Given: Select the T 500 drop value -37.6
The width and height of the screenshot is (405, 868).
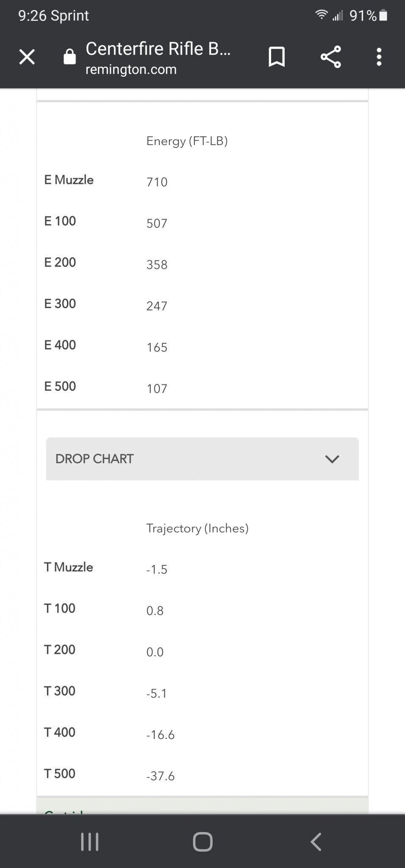Looking at the screenshot, I should pos(161,776).
